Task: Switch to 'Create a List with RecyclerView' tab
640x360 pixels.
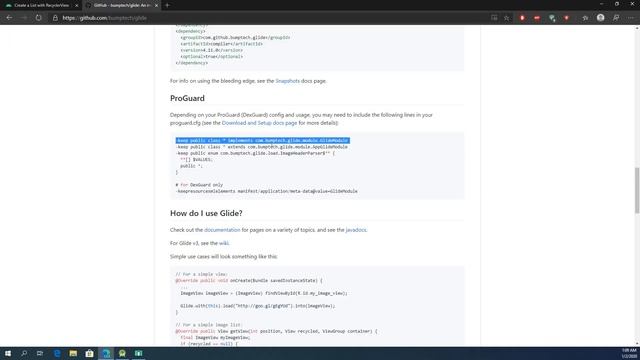Action: coord(41,5)
